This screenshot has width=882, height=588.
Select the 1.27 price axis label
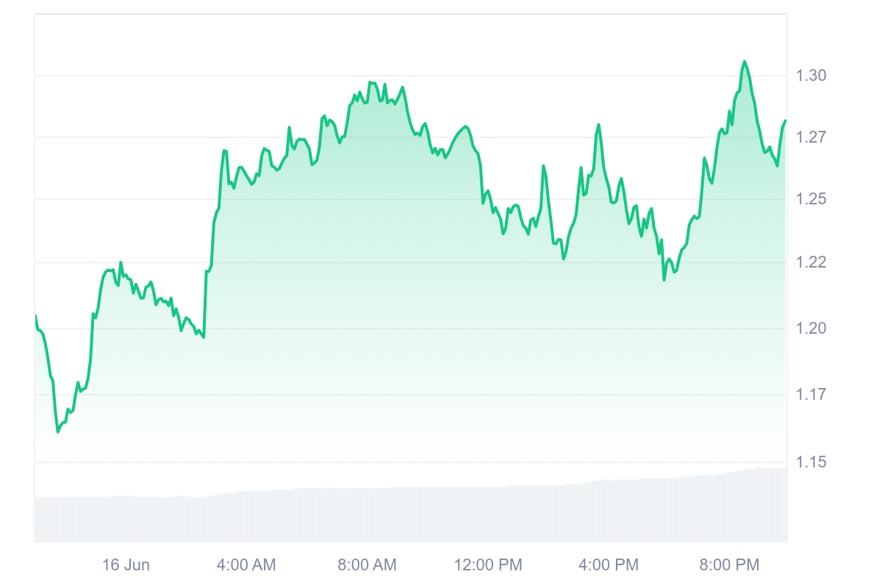[811, 137]
